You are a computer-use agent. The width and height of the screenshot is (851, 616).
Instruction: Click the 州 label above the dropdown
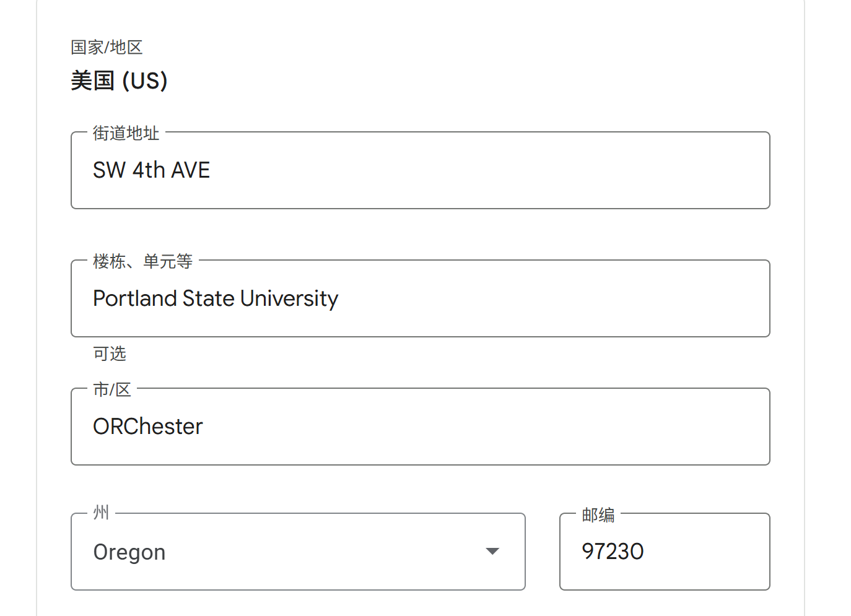click(101, 513)
